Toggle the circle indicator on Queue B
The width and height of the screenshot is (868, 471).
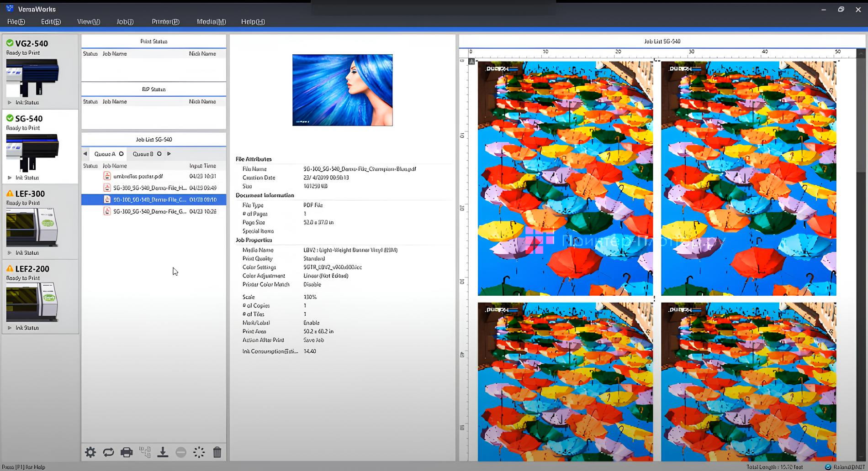click(159, 154)
